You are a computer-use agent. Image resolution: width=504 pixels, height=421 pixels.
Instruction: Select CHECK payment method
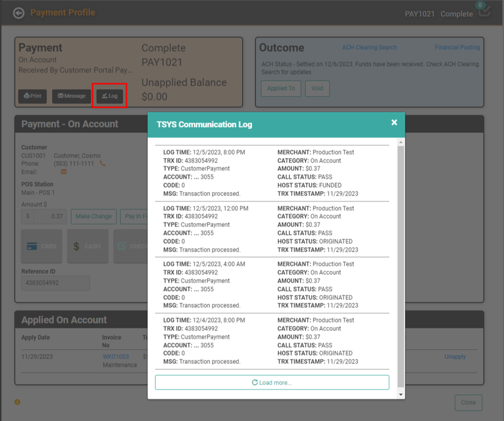click(x=131, y=246)
